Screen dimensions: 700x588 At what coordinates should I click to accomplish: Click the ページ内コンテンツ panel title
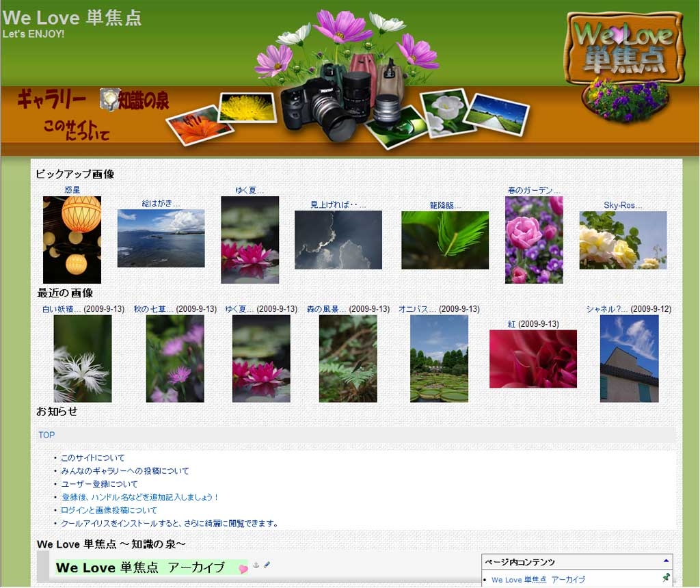[520, 562]
